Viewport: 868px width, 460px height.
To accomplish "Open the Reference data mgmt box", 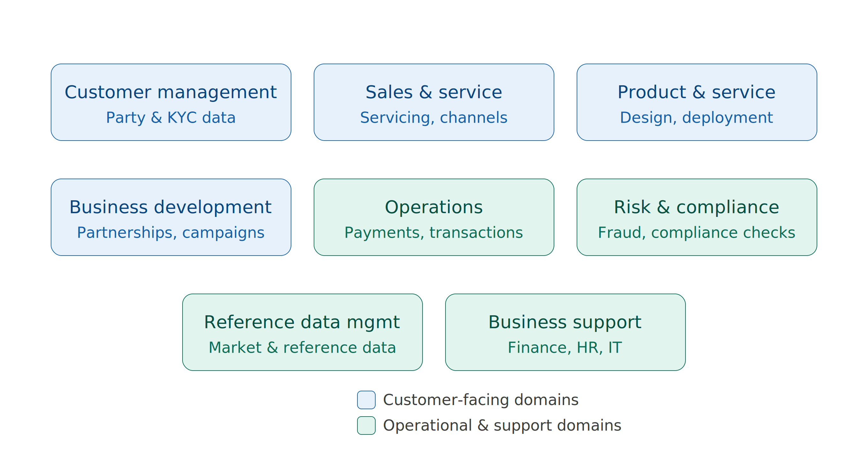I will click(x=302, y=332).
